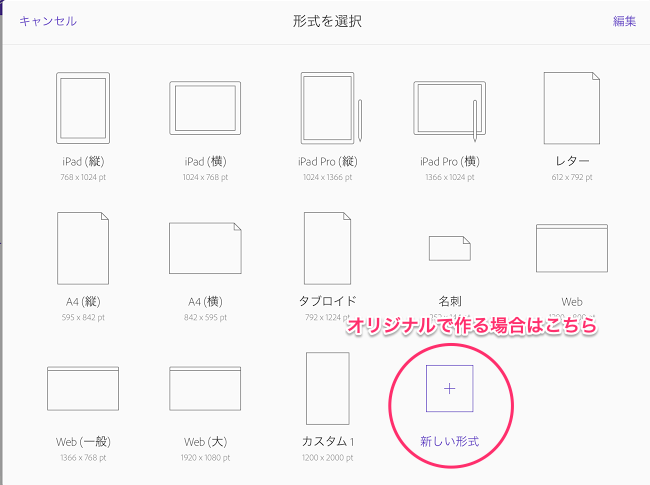Click the iPad (縦) label text
This screenshot has height=485, width=650.
[x=83, y=161]
